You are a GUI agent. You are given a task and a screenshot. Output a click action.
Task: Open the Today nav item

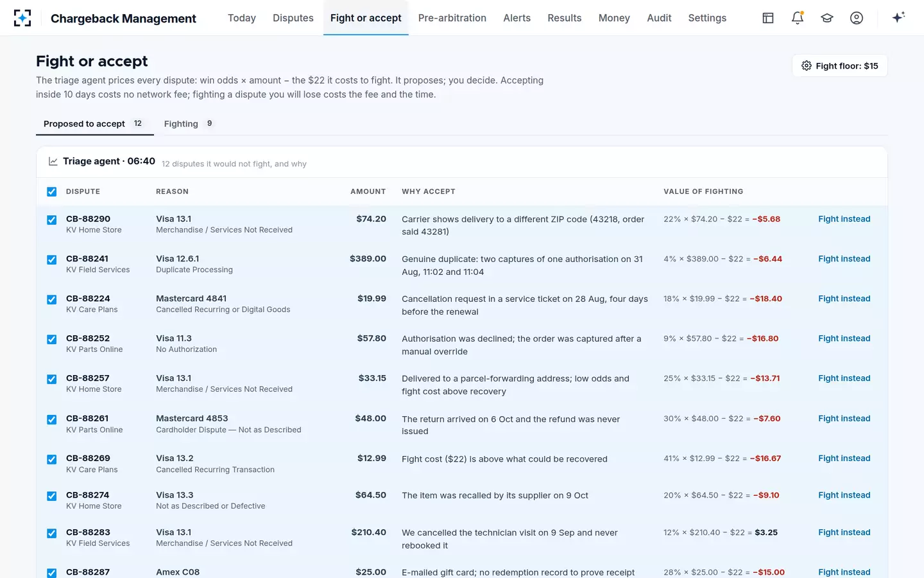pyautogui.click(x=242, y=18)
